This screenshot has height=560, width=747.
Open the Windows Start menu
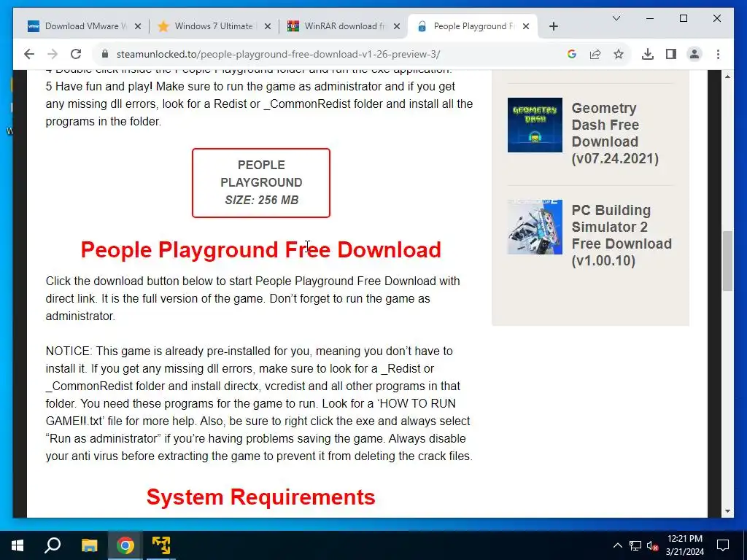pyautogui.click(x=18, y=545)
